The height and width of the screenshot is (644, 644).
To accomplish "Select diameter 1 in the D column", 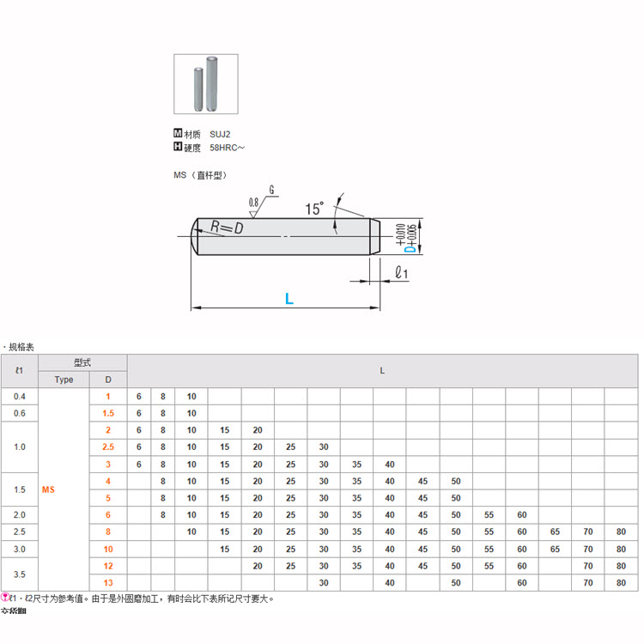I will click(108, 397).
